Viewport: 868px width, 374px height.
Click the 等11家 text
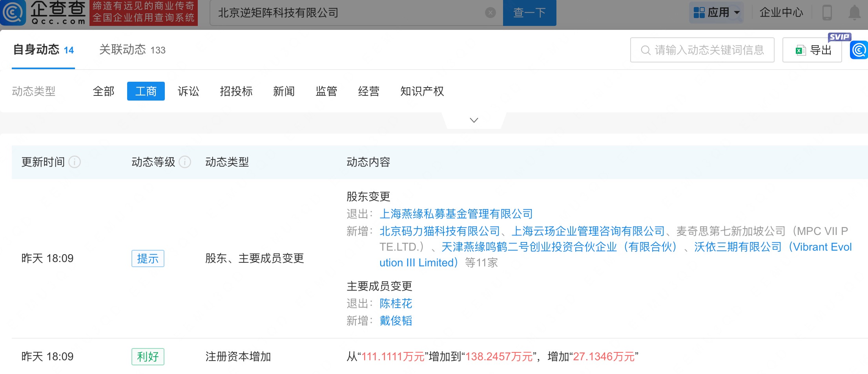[481, 262]
